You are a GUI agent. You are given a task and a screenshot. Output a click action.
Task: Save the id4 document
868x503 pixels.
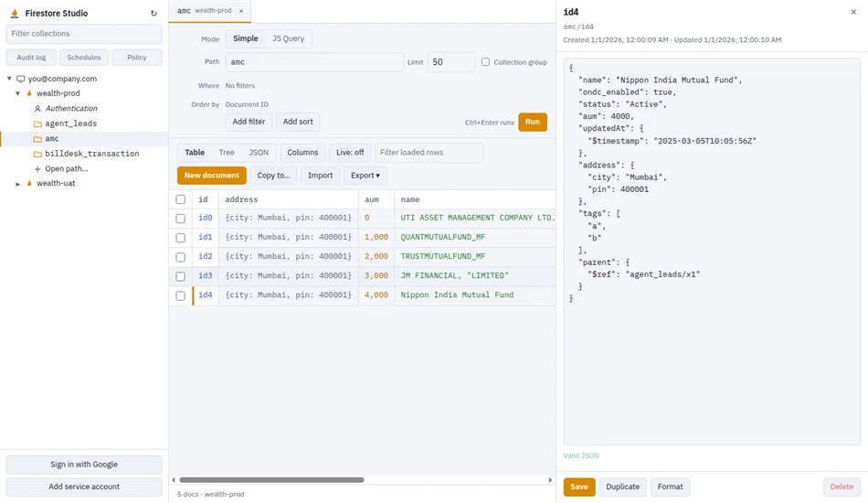(x=579, y=487)
